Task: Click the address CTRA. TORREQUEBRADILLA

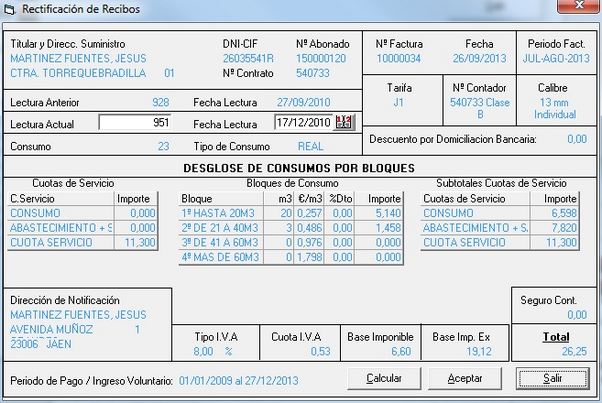Action: [x=78, y=73]
